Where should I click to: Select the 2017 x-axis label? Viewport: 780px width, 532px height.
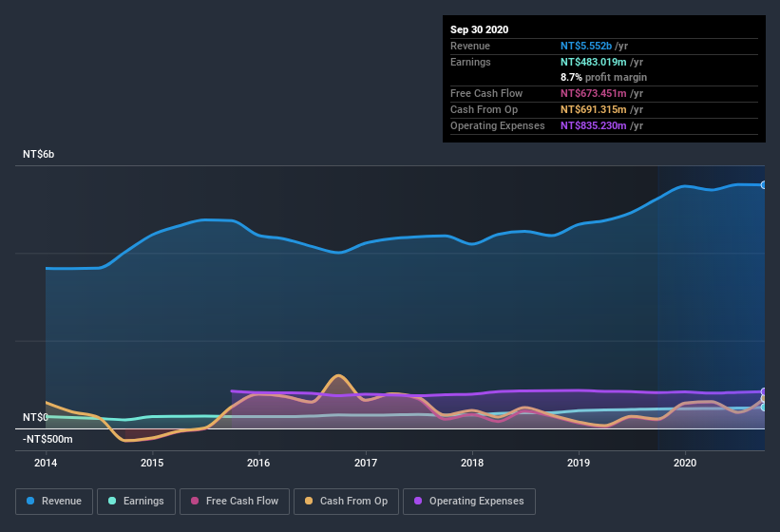coord(366,464)
